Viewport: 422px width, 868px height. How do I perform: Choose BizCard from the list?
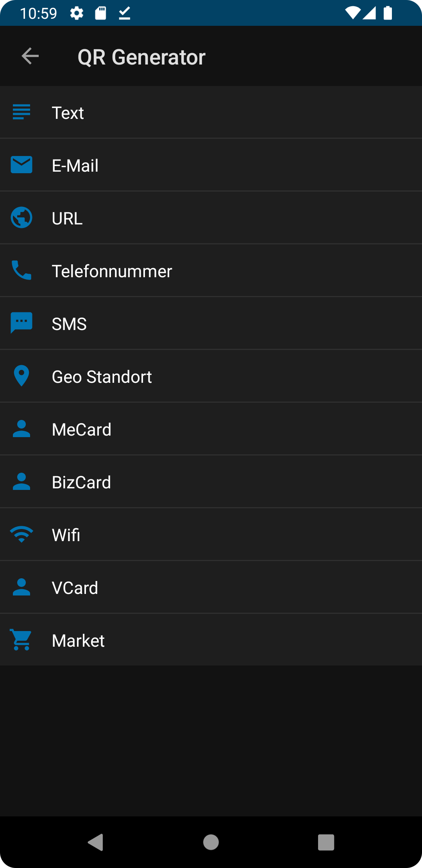[211, 482]
